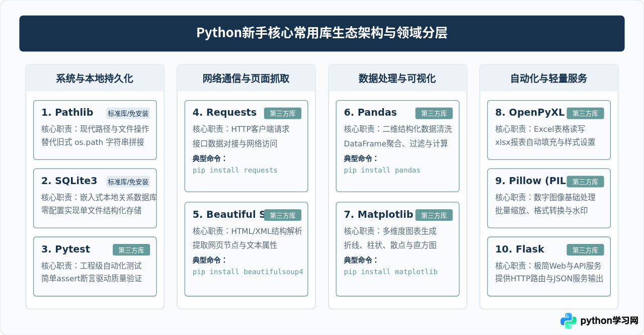Screen dimensions: 644x335
Task: Click the Python logo icon
Action: pos(569,320)
